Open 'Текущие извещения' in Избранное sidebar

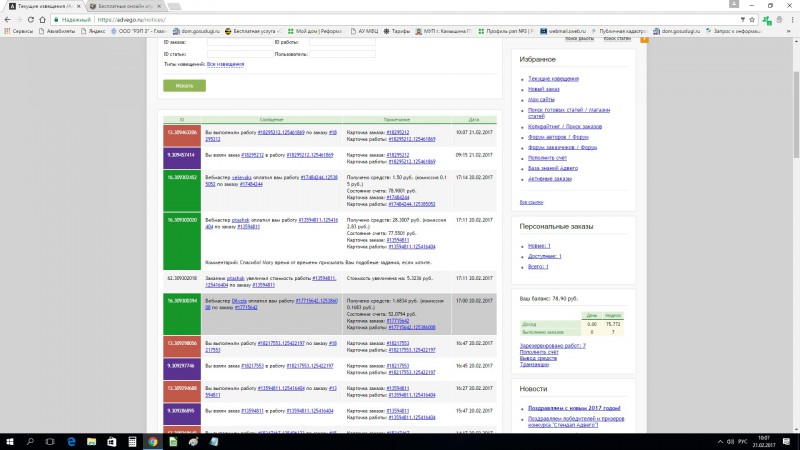[553, 79]
